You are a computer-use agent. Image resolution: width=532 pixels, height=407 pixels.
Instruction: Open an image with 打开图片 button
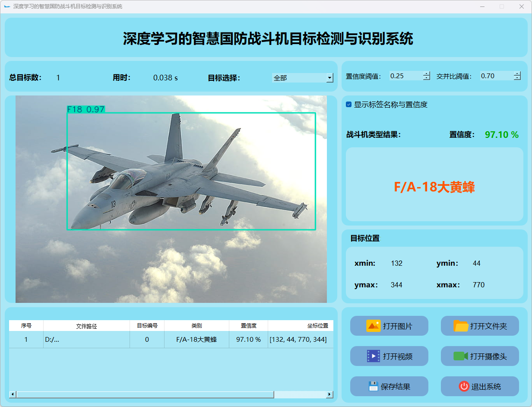click(x=389, y=326)
